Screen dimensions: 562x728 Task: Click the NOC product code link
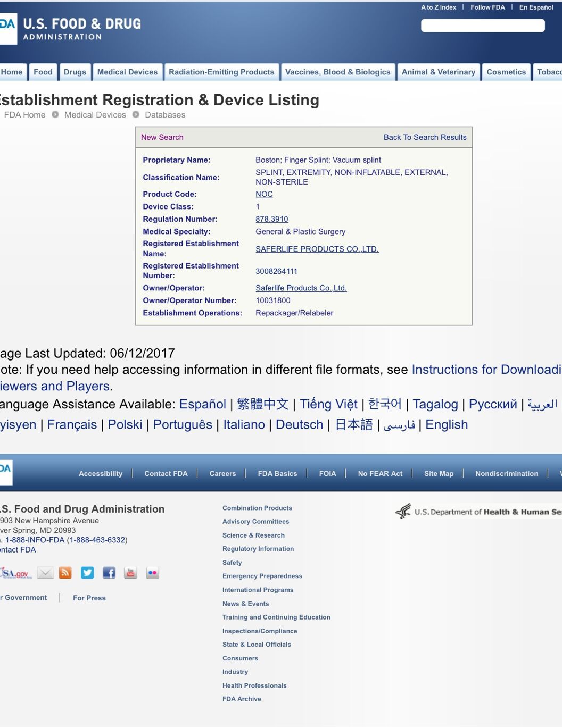click(264, 194)
